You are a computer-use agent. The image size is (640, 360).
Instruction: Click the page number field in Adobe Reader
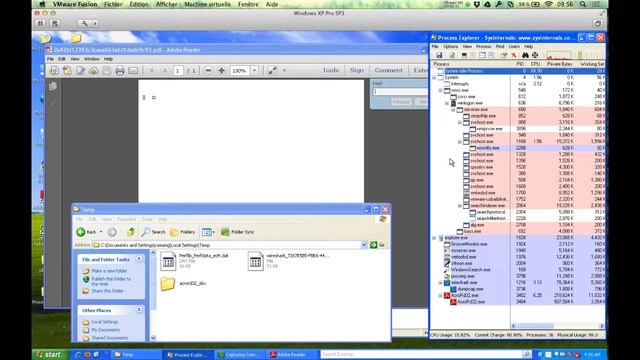click(x=178, y=71)
